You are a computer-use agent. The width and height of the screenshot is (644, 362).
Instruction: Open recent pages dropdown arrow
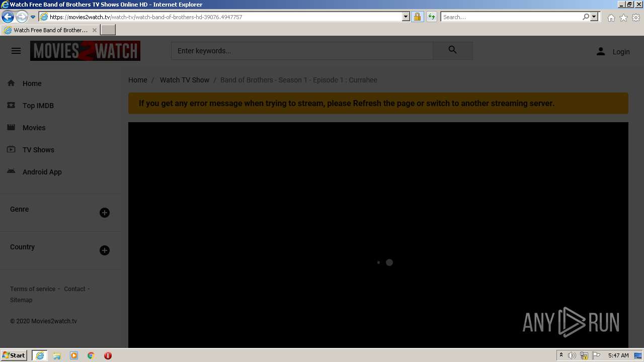33,17
